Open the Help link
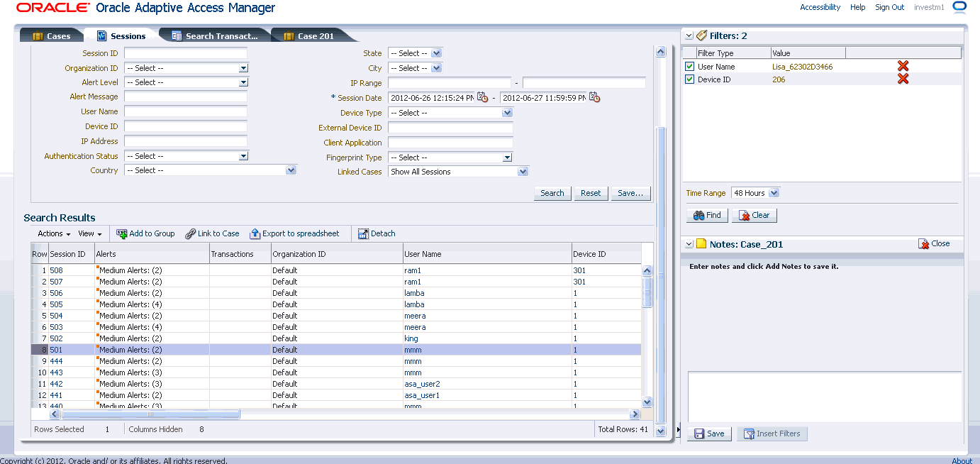This screenshot has width=980, height=464. (x=857, y=7)
